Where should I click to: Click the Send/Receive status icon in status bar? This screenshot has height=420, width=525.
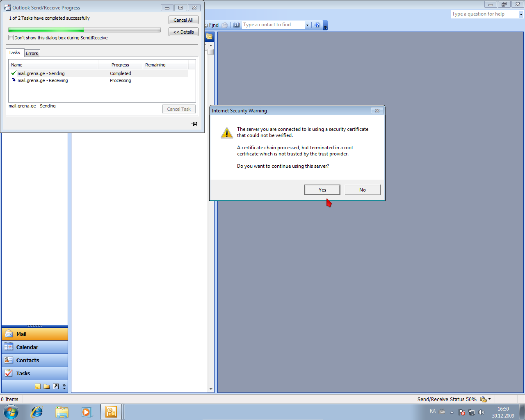(484, 399)
